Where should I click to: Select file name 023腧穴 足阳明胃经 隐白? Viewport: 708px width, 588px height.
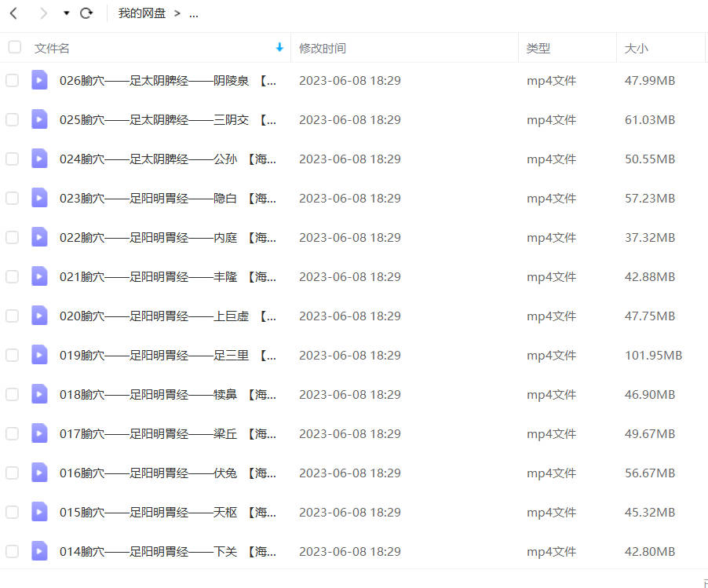[168, 199]
